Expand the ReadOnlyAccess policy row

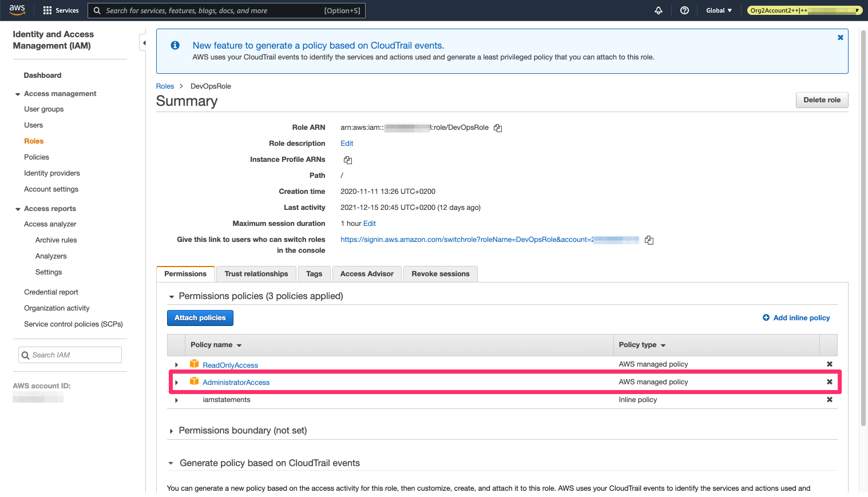click(x=176, y=365)
